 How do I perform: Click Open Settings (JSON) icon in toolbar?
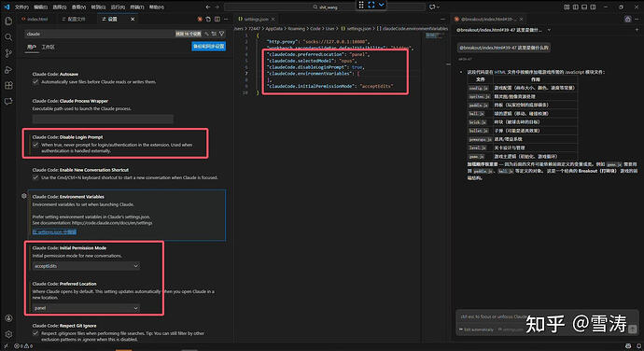(208, 20)
